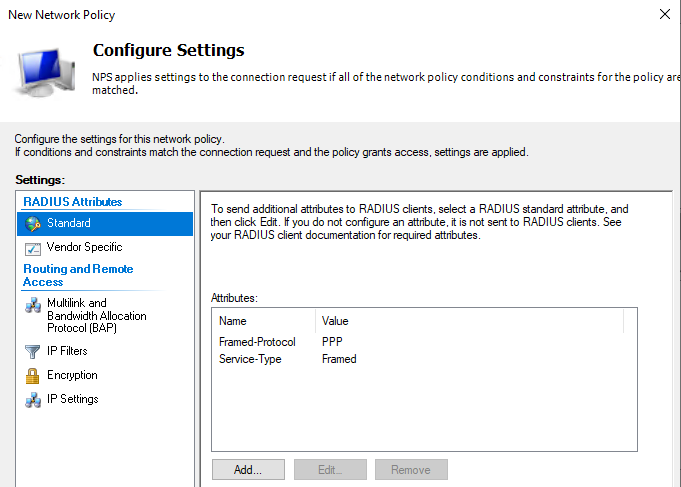
Task: Click the Vendor Specific checklist icon
Action: click(33, 247)
